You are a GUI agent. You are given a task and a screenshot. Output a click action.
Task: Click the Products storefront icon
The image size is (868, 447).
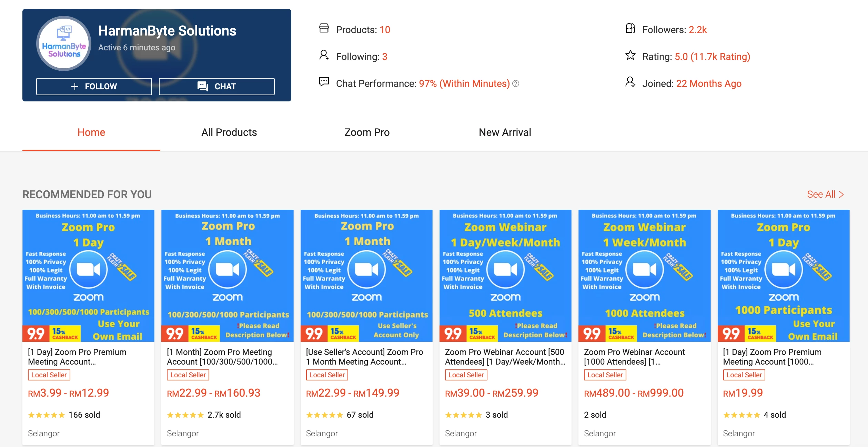point(324,28)
